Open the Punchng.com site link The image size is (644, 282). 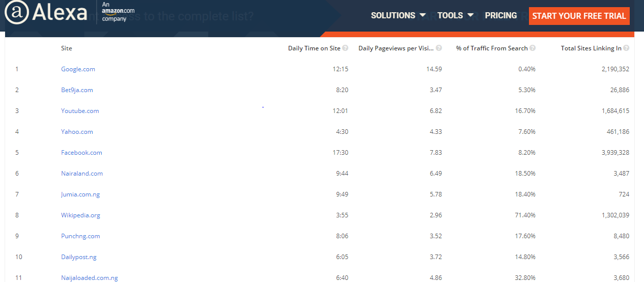tap(80, 236)
